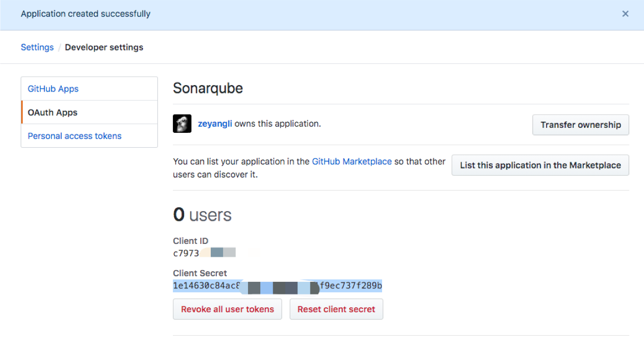Open the zeyangli profile link
The image size is (644, 339).
point(215,123)
